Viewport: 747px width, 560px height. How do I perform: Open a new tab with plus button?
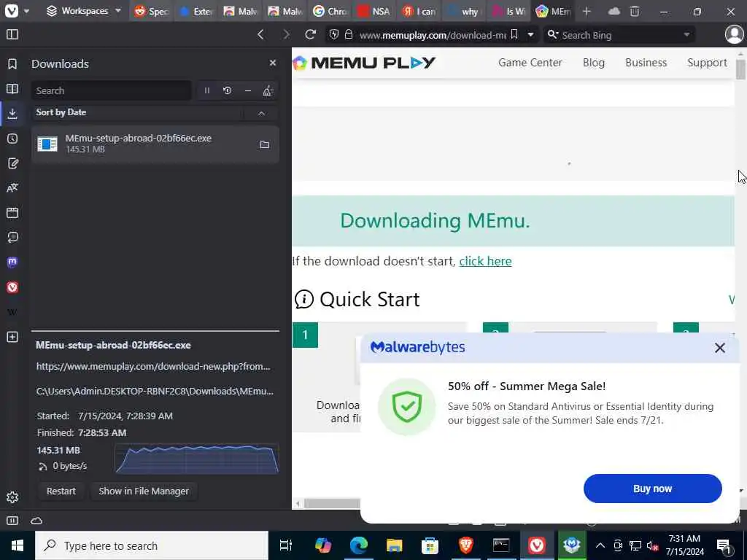[x=587, y=11]
